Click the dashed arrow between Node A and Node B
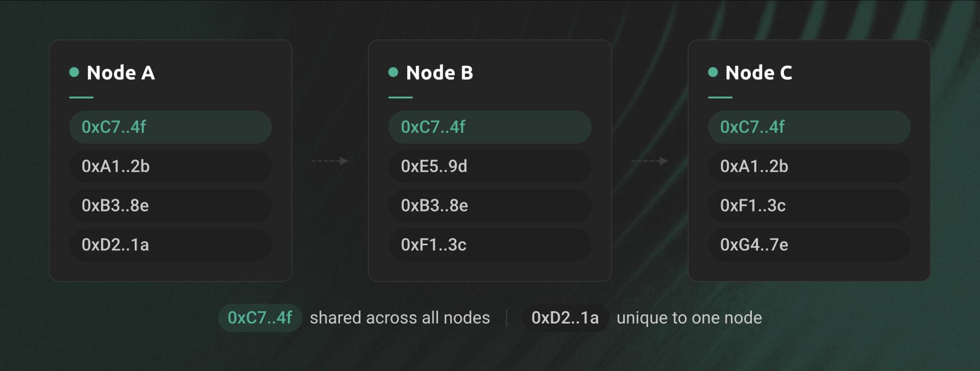 330,161
